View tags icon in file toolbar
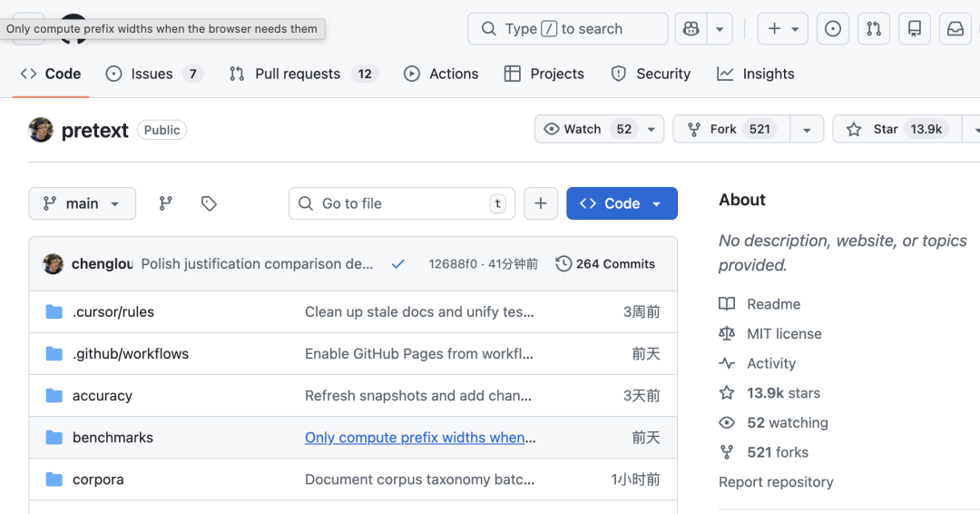This screenshot has width=980, height=514. [x=209, y=203]
